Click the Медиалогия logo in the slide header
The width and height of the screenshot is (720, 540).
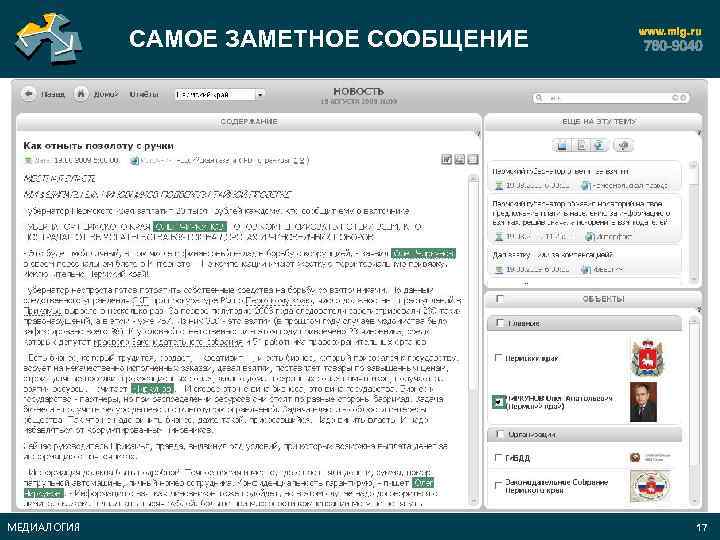[48, 38]
